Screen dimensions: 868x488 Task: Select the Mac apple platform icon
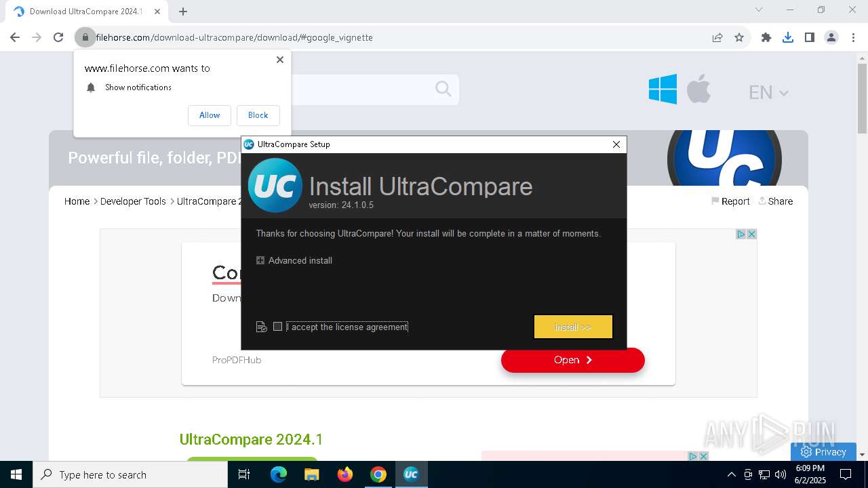pyautogui.click(x=698, y=89)
